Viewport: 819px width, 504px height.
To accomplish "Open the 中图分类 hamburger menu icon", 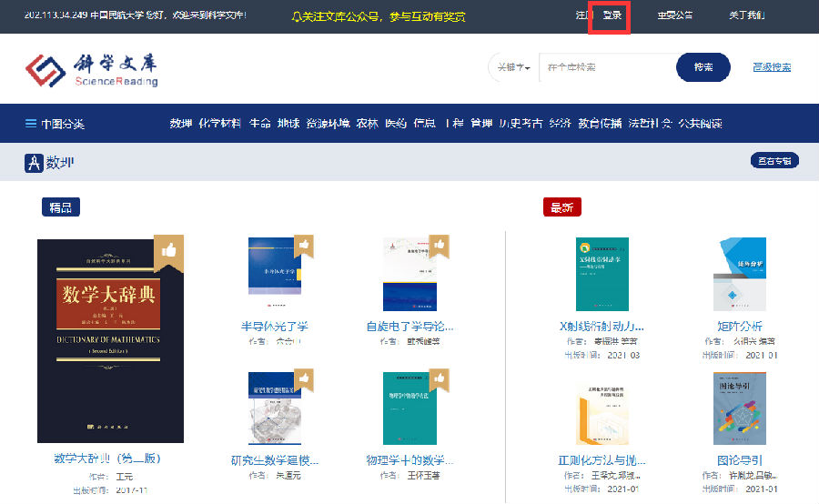I will [31, 124].
